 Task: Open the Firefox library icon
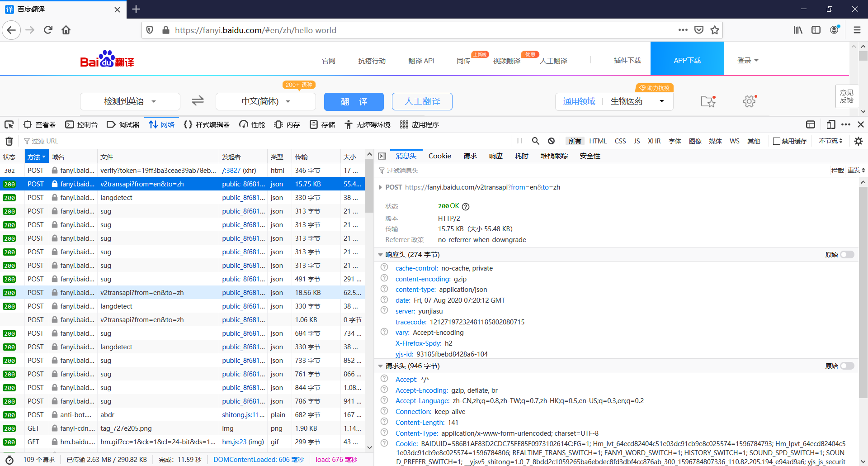(x=798, y=30)
